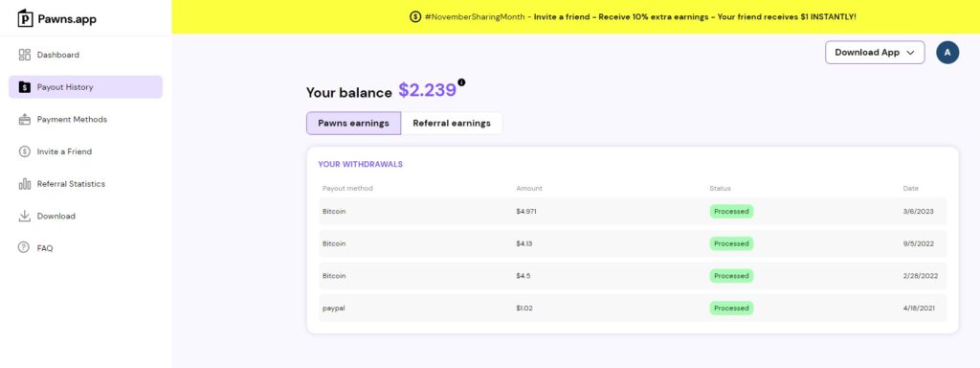The width and height of the screenshot is (980, 368).
Task: Click the Date column header
Action: 911,189
